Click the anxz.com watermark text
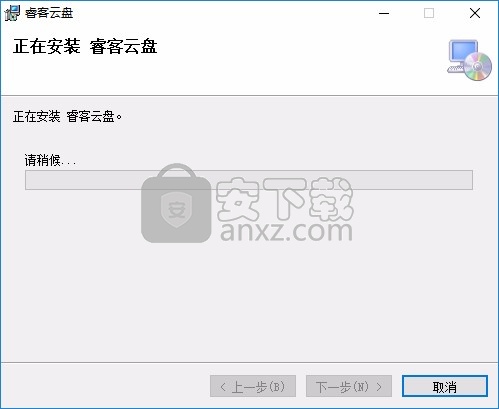This screenshot has width=499, height=409. [x=286, y=231]
